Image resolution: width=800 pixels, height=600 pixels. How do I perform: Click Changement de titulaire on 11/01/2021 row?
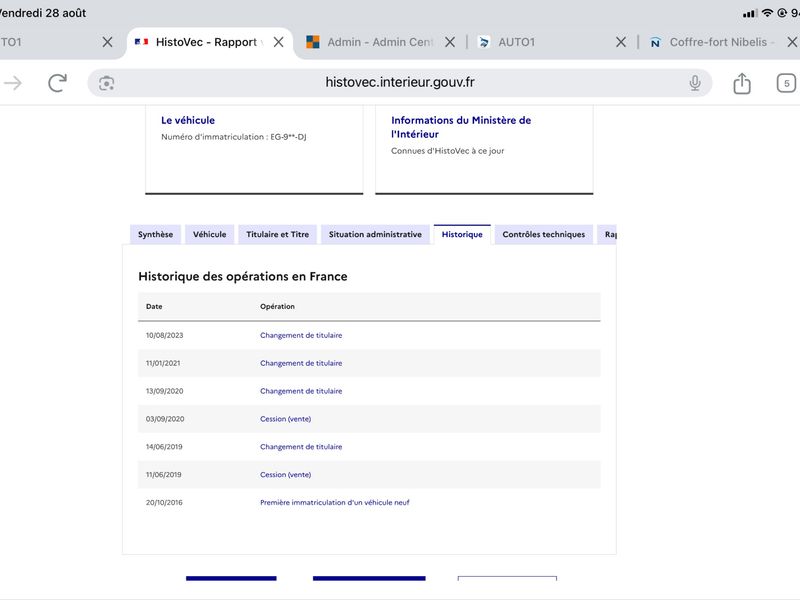tap(301, 363)
